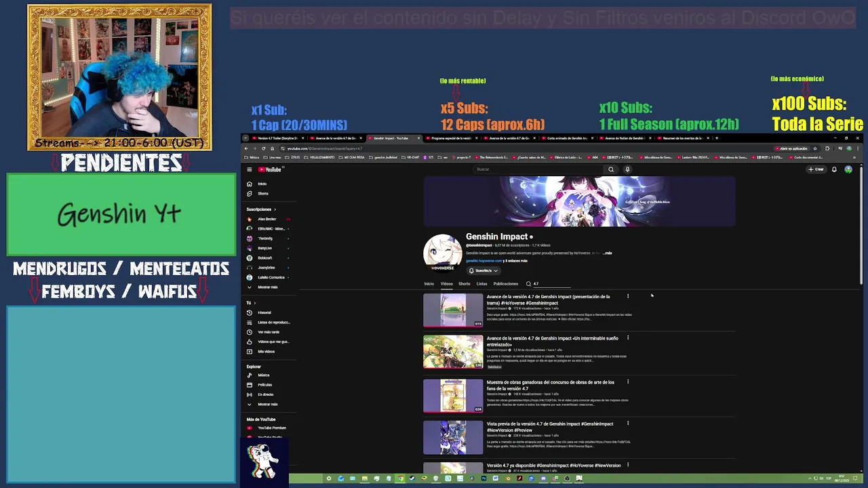Open the VR-CHAT bookmarks folder
This screenshot has height=488, width=868.
[x=410, y=157]
